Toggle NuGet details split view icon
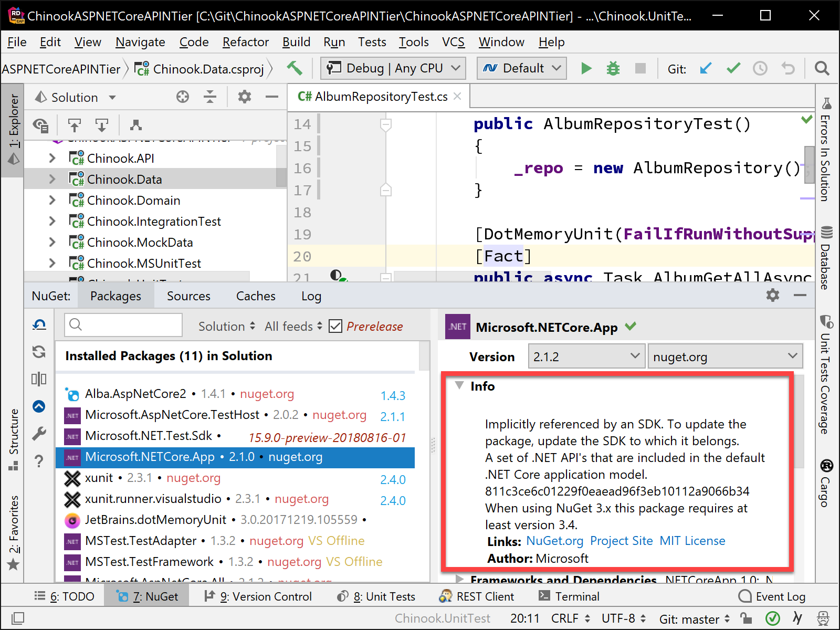840x630 pixels. 39,379
